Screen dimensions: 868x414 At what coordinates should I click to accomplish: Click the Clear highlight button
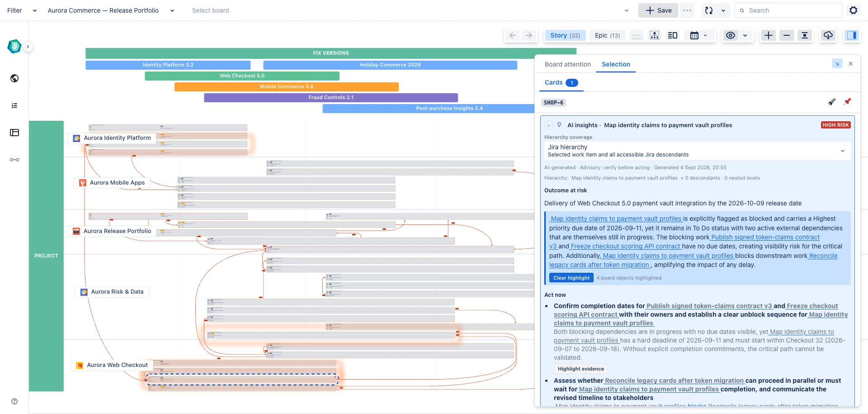571,278
